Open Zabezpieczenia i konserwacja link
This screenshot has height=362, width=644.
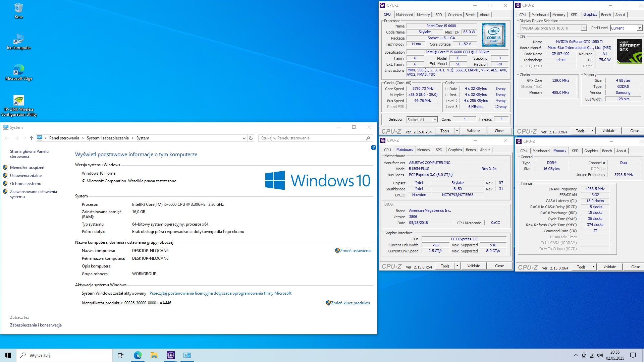pyautogui.click(x=36, y=325)
